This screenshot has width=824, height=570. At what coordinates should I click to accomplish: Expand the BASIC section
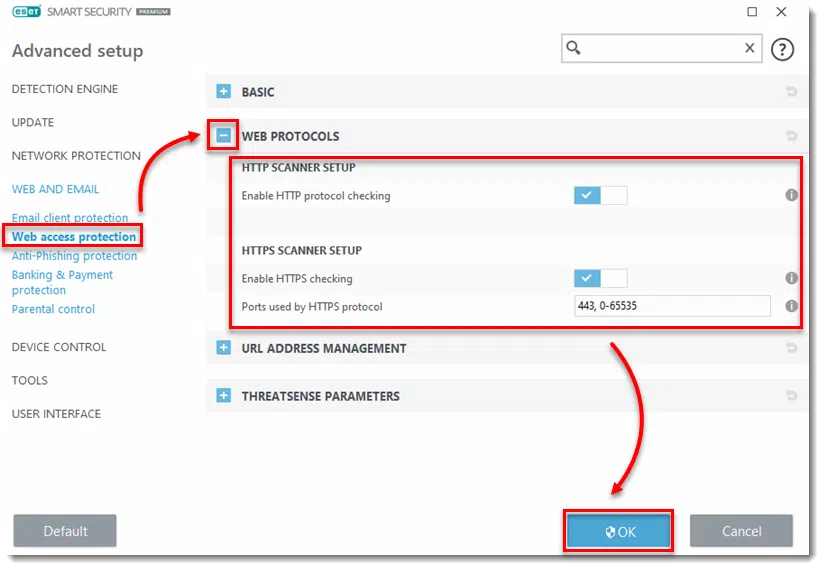pyautogui.click(x=223, y=91)
